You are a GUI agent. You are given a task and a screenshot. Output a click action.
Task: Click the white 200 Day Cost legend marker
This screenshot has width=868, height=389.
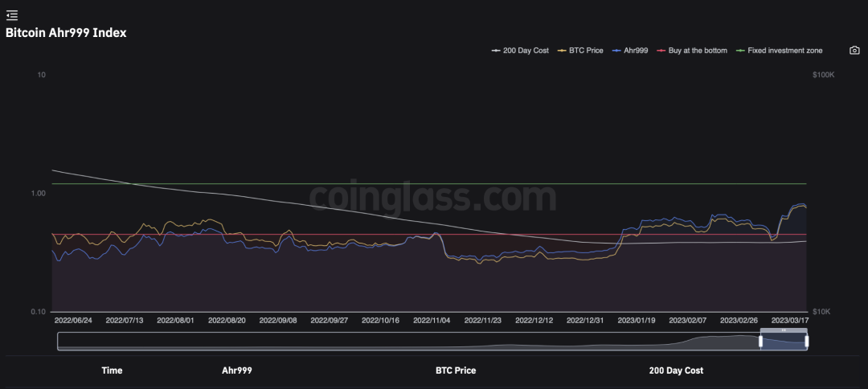click(x=496, y=51)
